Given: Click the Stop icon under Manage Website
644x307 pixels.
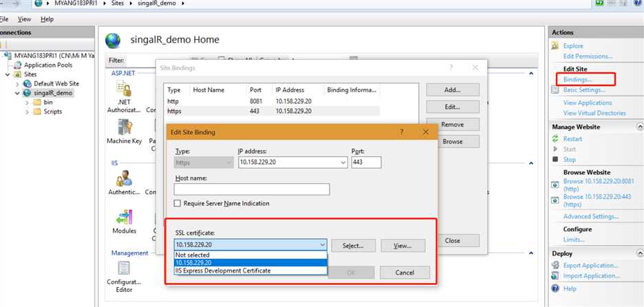Looking at the screenshot, I should [555, 159].
